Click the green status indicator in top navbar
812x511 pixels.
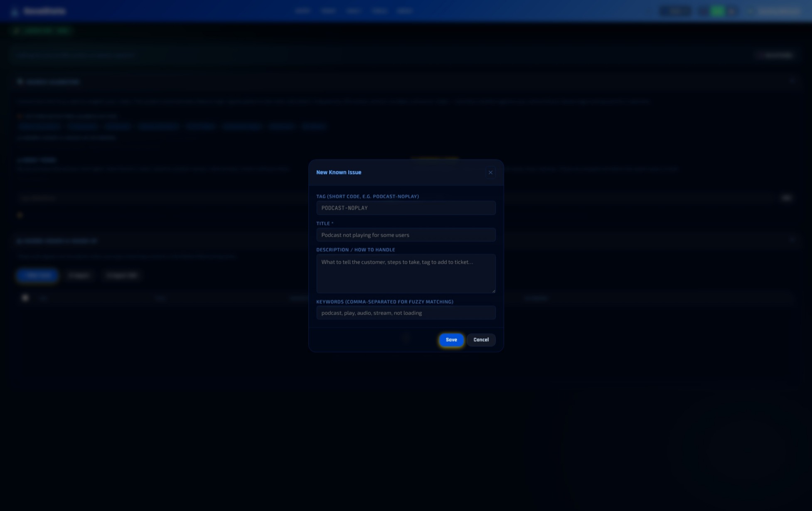(x=718, y=11)
